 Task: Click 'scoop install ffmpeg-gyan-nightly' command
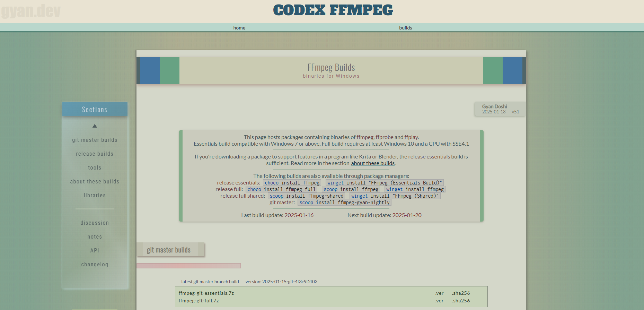344,203
